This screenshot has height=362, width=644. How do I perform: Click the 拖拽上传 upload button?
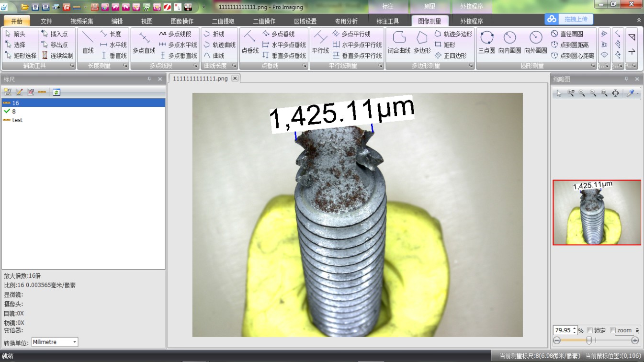click(569, 19)
